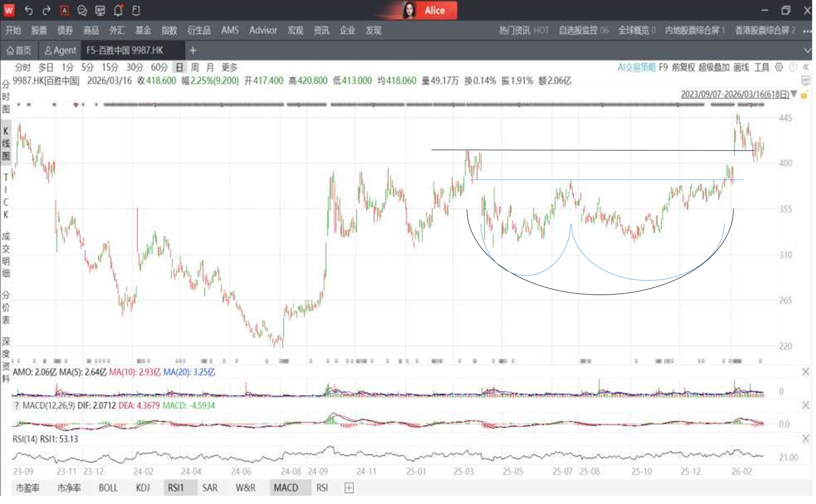Click the 画线 drawing button
Viewport: 816px width, 504px height.
(741, 68)
